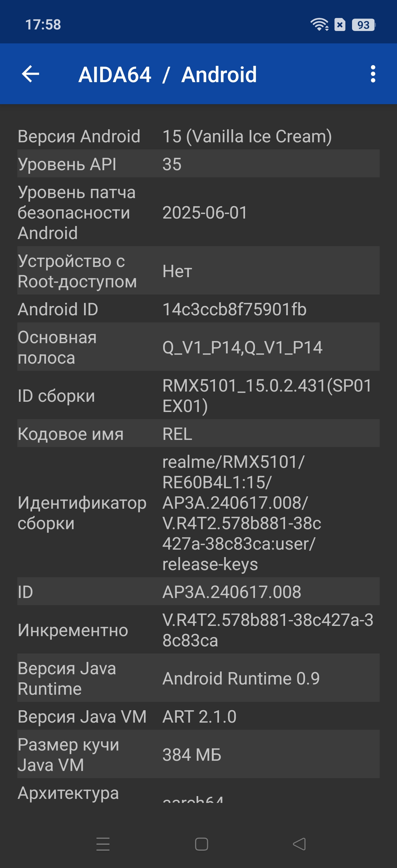
Task: Select the Кодовое имя REL row
Action: pos(198,433)
